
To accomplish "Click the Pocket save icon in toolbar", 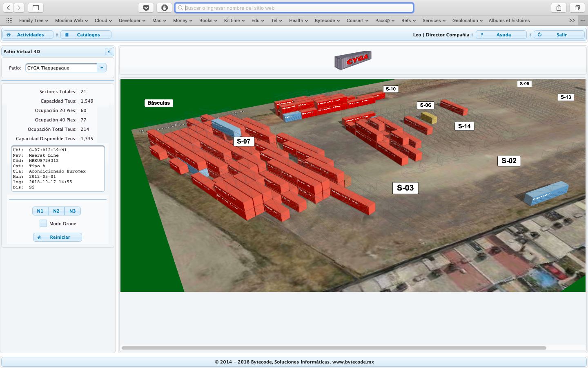I will point(146,8).
